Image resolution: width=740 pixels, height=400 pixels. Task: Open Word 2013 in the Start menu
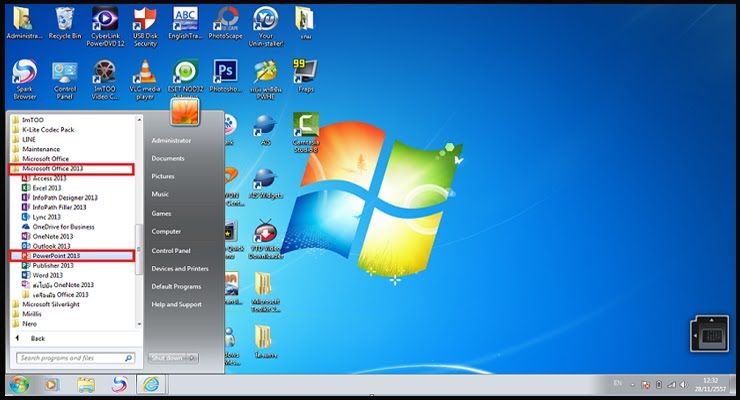pos(47,275)
